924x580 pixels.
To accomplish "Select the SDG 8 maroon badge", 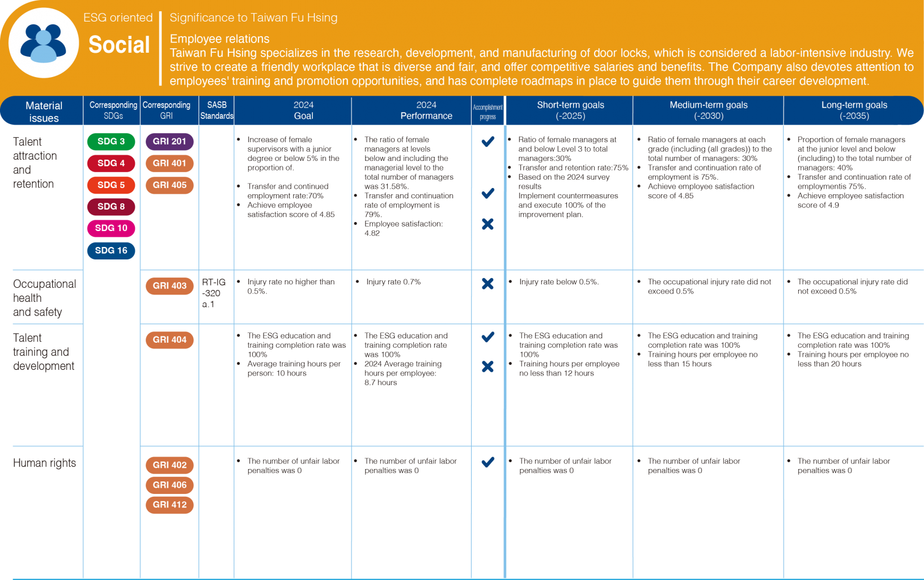I will tap(111, 207).
